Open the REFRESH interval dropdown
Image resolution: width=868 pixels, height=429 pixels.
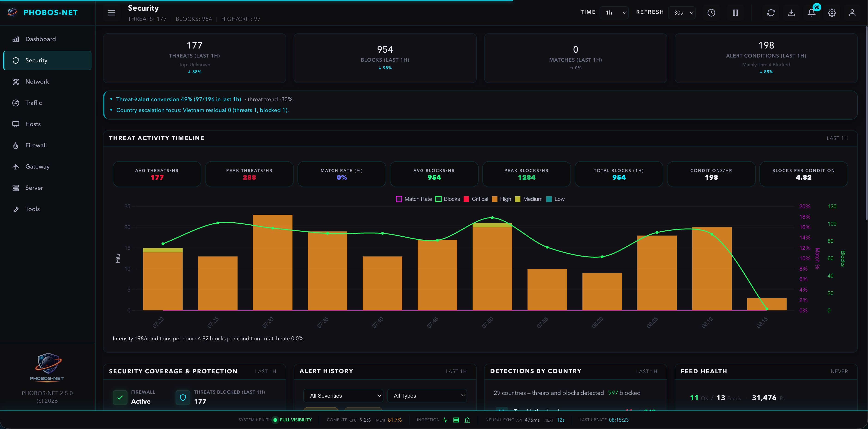point(682,13)
